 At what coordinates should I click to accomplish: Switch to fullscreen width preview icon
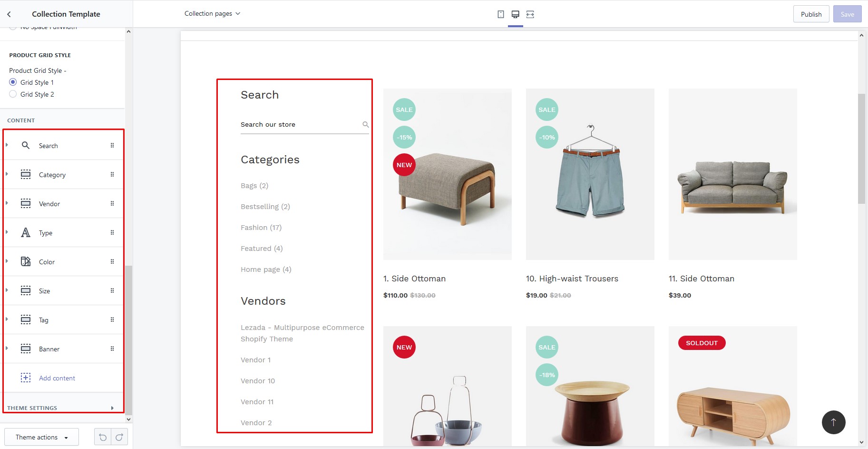click(x=530, y=14)
